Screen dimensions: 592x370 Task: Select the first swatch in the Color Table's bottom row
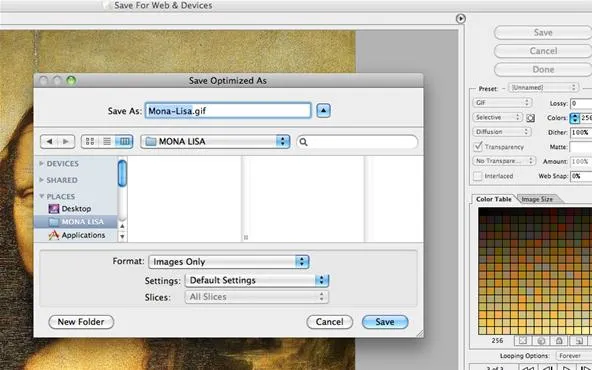pos(482,331)
